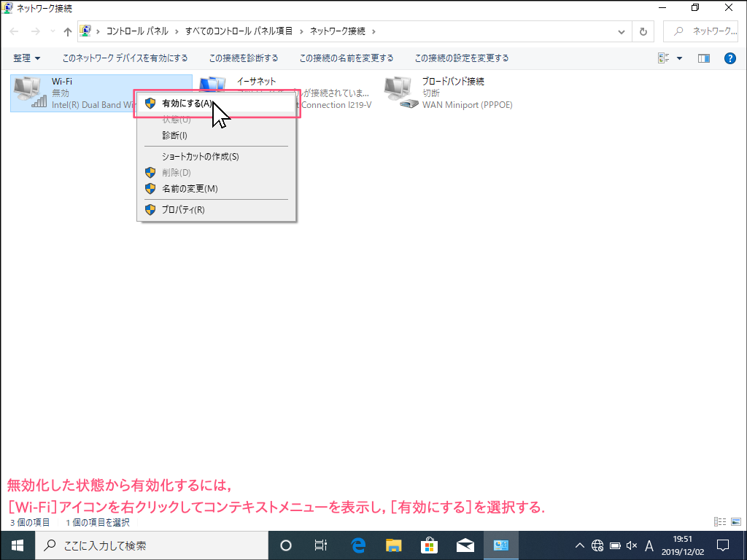Select プロパティ(R) from context menu
The height and width of the screenshot is (560, 747).
pos(183,210)
